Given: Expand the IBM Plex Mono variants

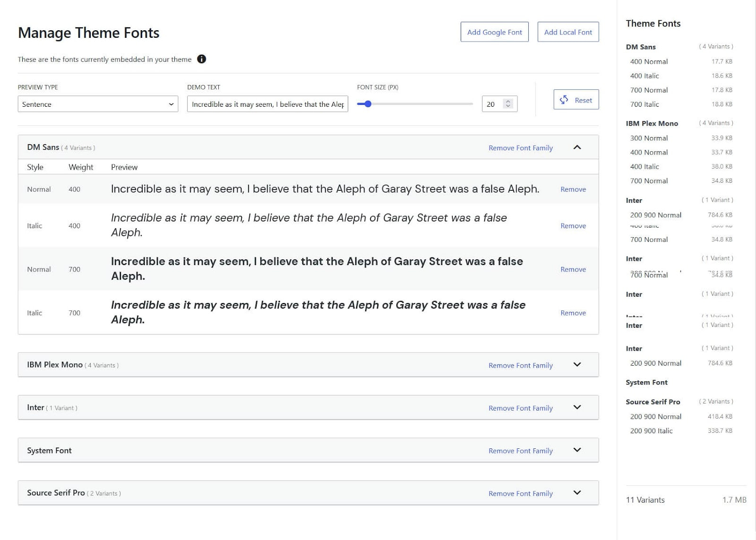Looking at the screenshot, I should (577, 365).
